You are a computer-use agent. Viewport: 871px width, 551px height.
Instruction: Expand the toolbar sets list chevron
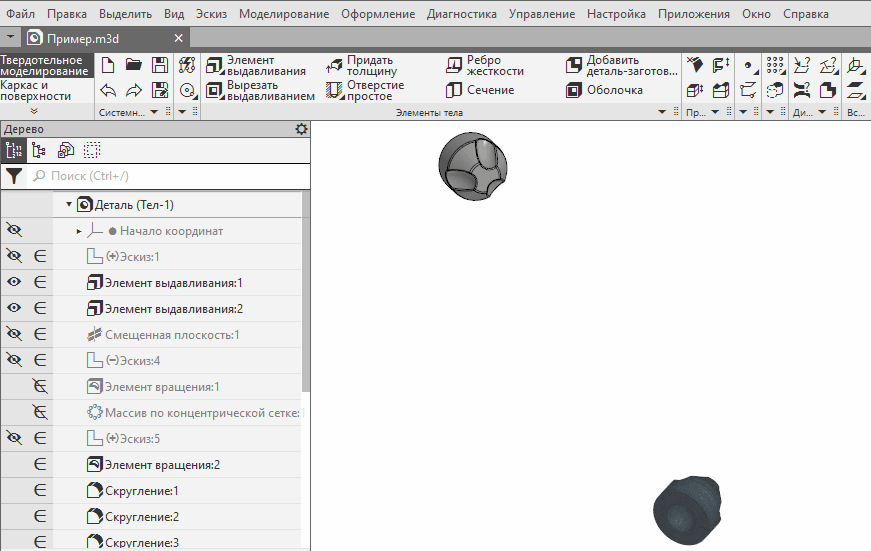coord(34,112)
